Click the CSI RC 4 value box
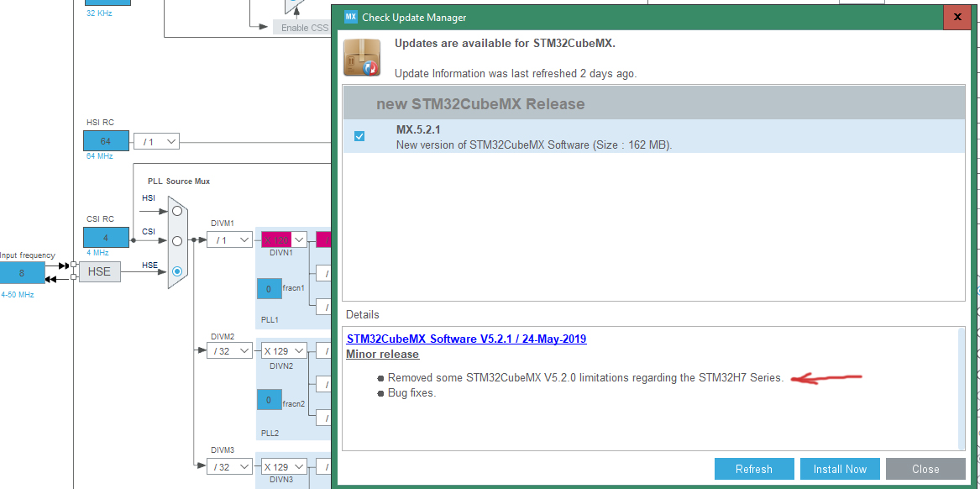 tap(107, 237)
